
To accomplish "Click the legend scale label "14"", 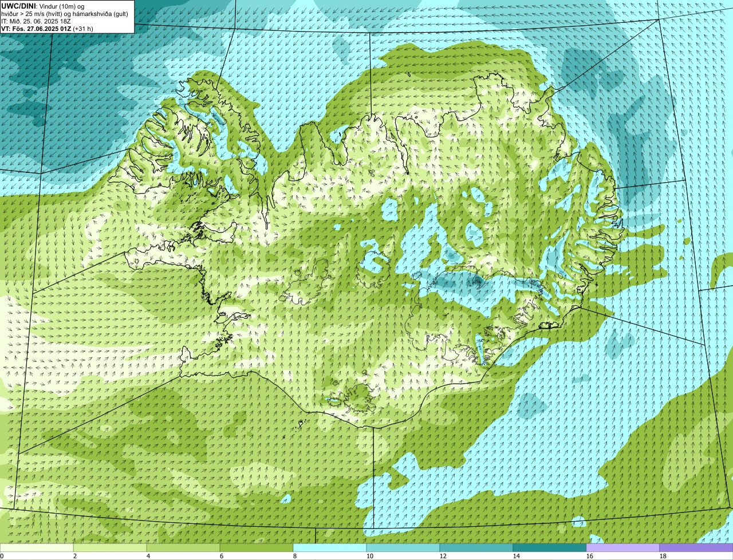I will click(517, 556).
